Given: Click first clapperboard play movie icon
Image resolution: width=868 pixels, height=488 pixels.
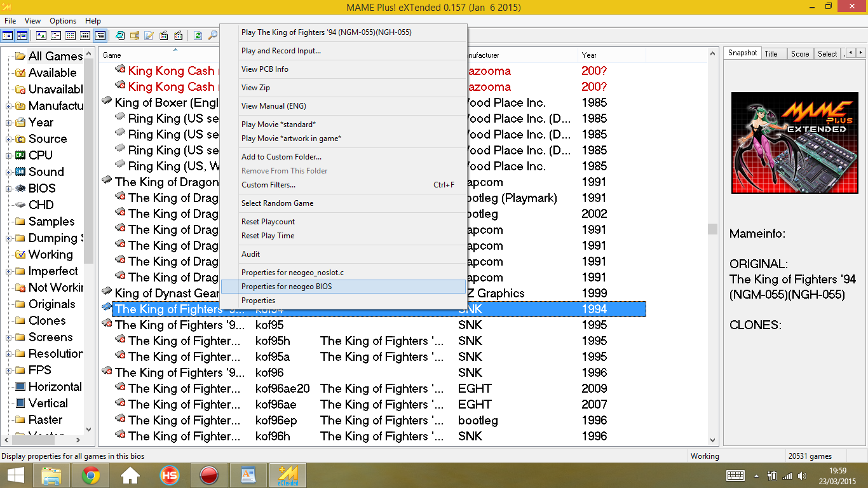Looking at the screenshot, I should coord(164,36).
